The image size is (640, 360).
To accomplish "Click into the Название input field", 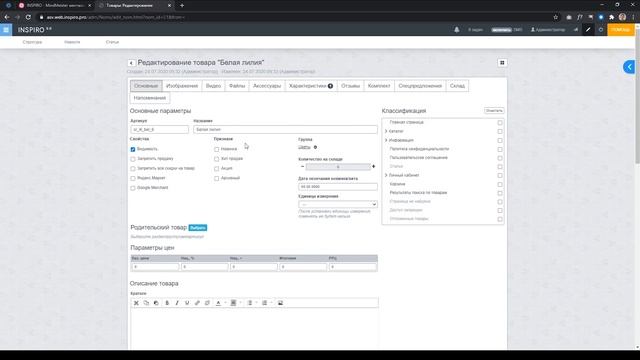I will click(285, 129).
